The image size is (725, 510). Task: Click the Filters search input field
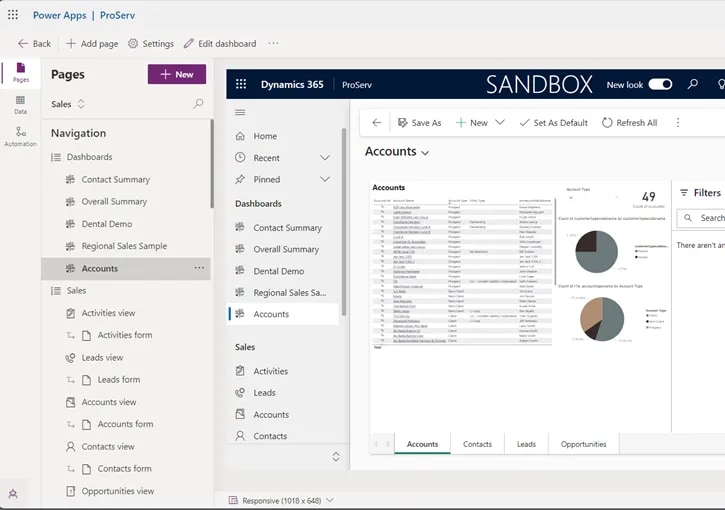705,218
